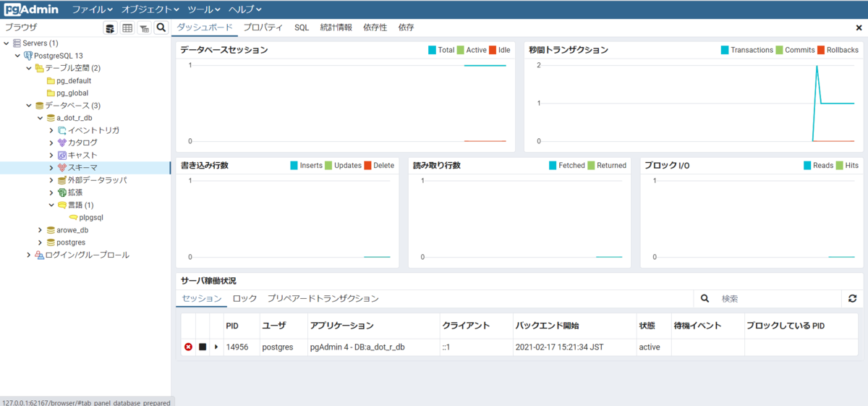Click the black cancel query square icon
Viewport: 868px width, 406px height.
click(203, 347)
